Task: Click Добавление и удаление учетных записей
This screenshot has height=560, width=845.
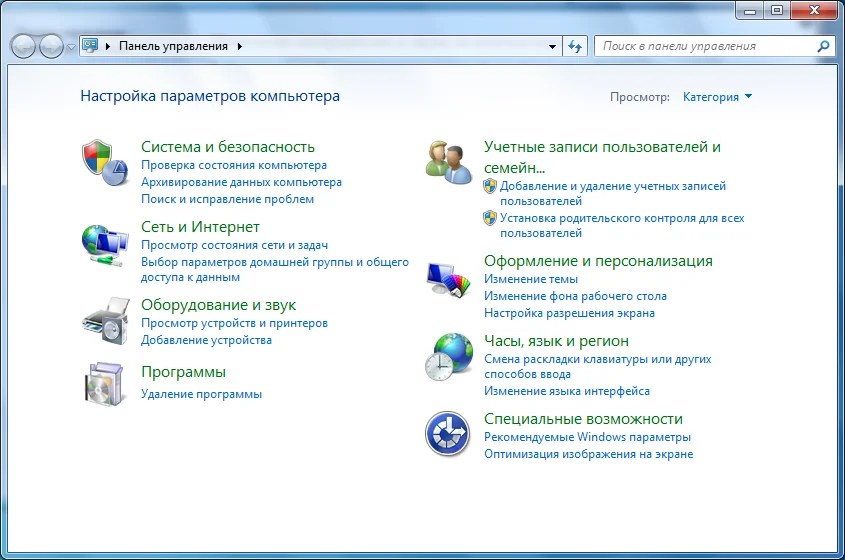Action: pos(613,193)
